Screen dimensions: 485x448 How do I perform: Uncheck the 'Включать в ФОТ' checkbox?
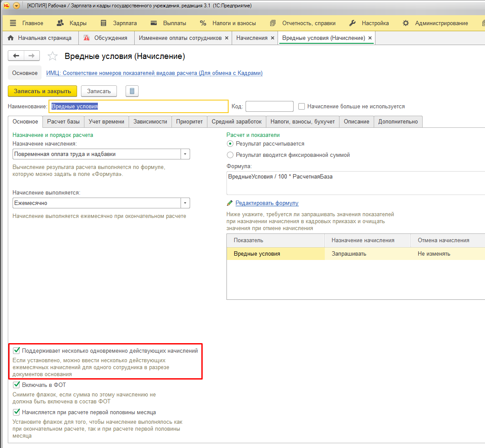click(16, 385)
